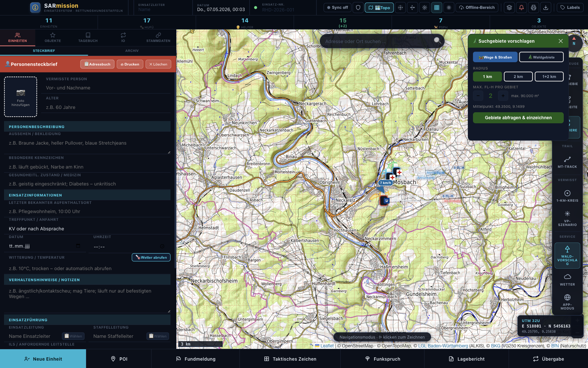Click the concentric circle target icon
Screen dimensions: 588x368
pyautogui.click(x=449, y=7)
